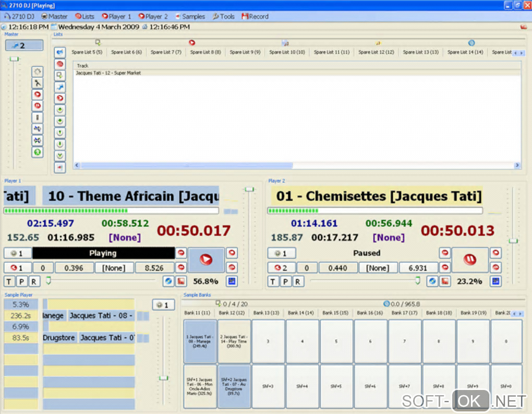The width and height of the screenshot is (532, 414).
Task: Click Player 2 red '2' selector button
Action: pyautogui.click(x=282, y=268)
